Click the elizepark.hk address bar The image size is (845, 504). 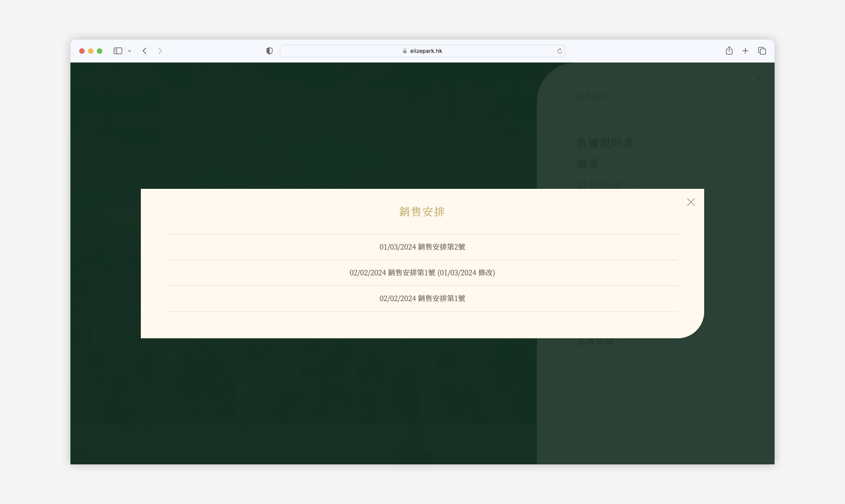click(x=422, y=51)
